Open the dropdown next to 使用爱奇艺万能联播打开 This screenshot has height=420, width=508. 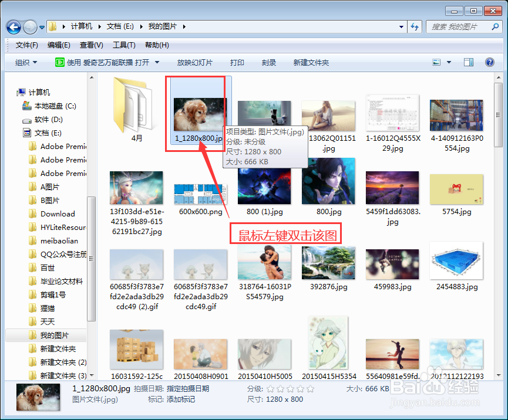click(156, 62)
